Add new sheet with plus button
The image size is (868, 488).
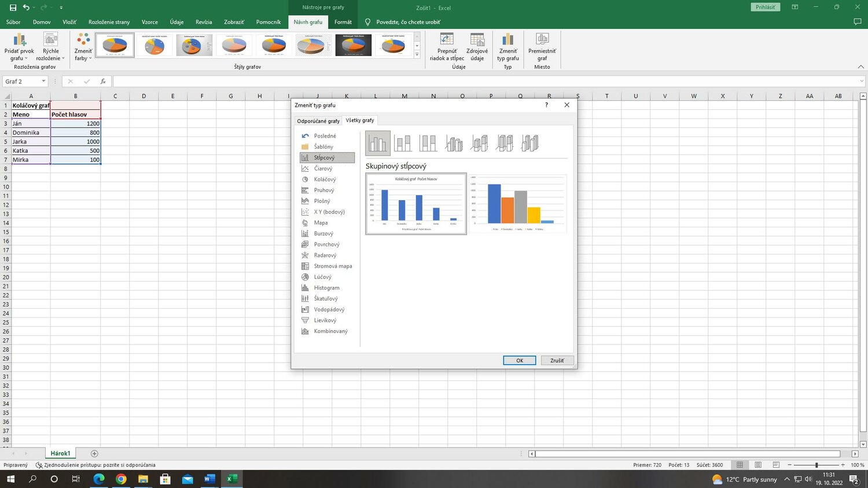(x=94, y=453)
